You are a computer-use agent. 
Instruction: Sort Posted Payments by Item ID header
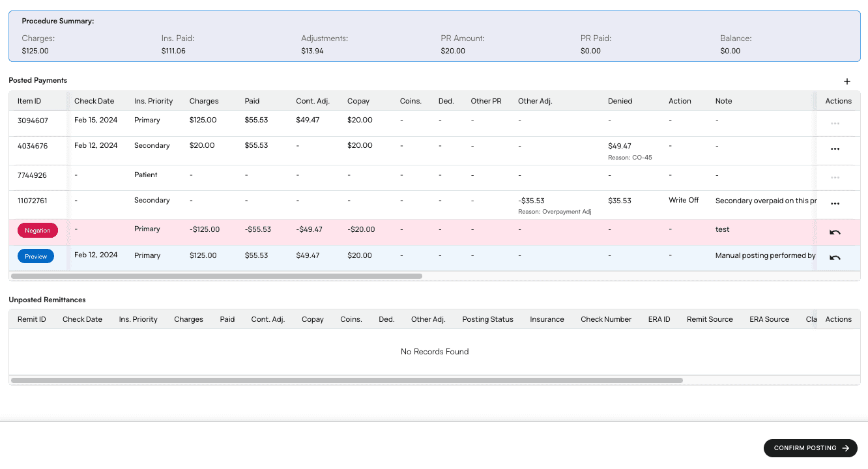(29, 101)
